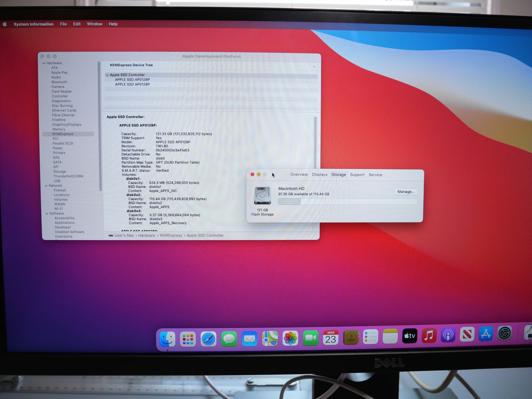Launch Safari from the Dock
The width and height of the screenshot is (532, 399).
[208, 339]
